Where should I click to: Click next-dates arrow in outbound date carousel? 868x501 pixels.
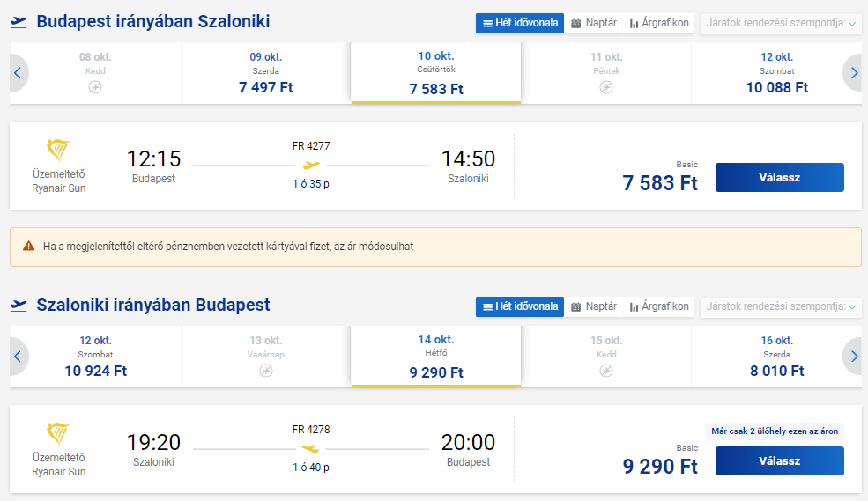(853, 73)
